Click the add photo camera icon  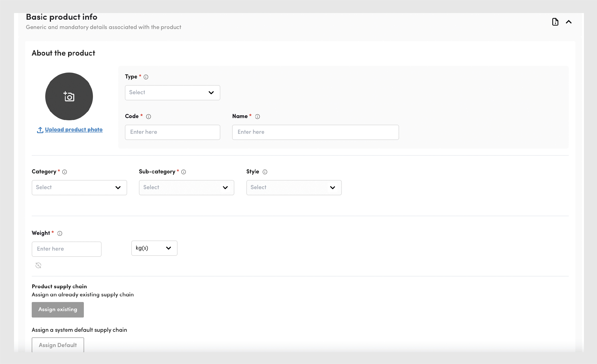coord(69,96)
